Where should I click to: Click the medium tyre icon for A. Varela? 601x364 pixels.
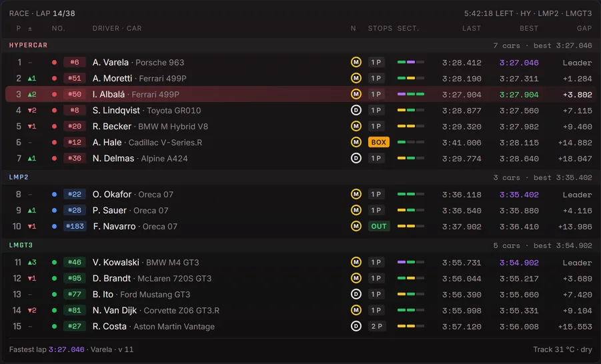[356, 62]
